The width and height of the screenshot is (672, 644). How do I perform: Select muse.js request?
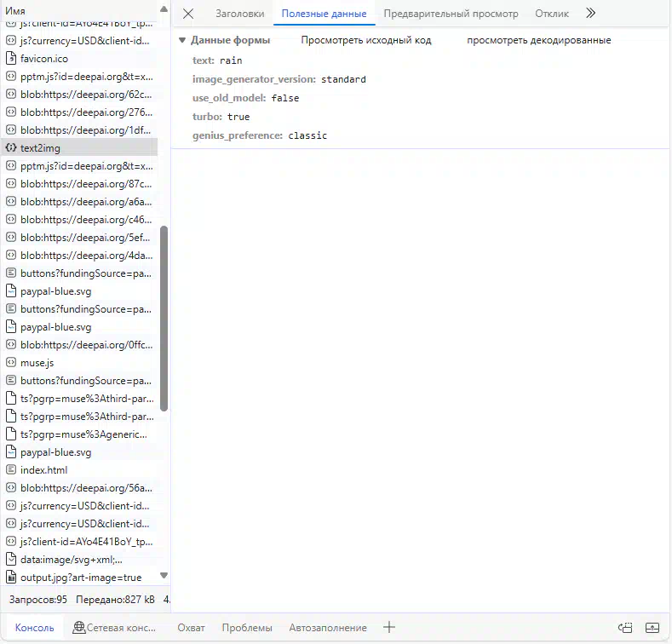[x=80, y=363]
